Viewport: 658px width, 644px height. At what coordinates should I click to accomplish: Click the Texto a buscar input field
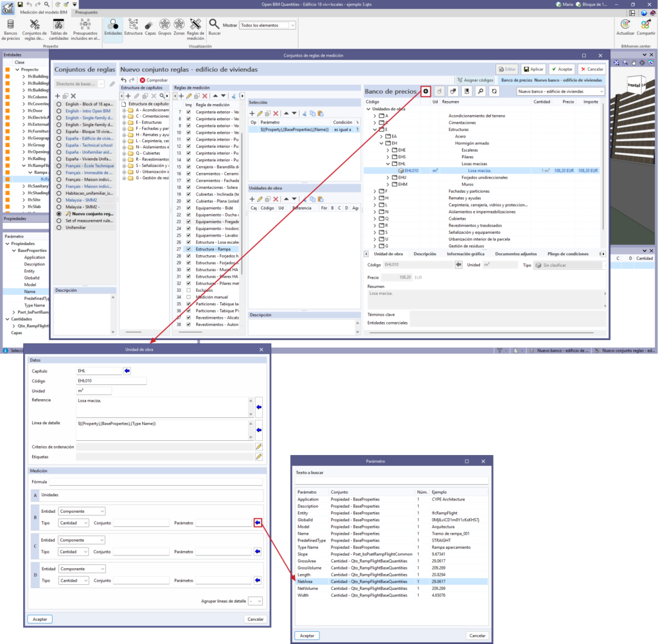point(391,480)
